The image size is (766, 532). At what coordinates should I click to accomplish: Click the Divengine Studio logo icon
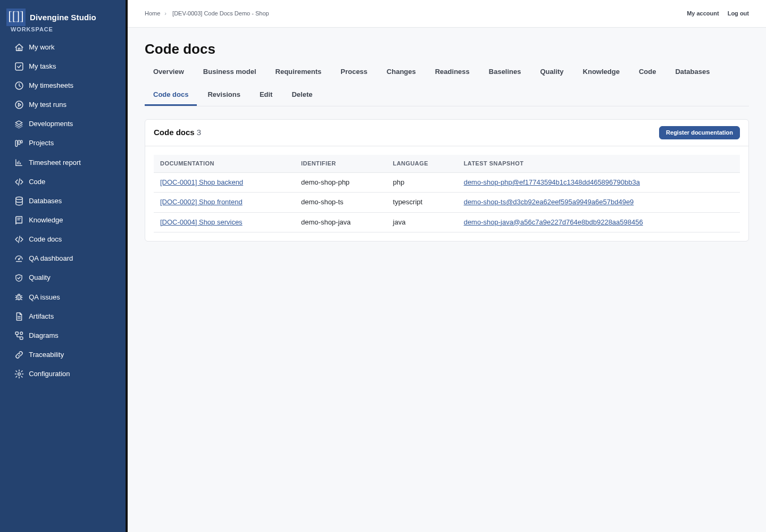tap(16, 17)
